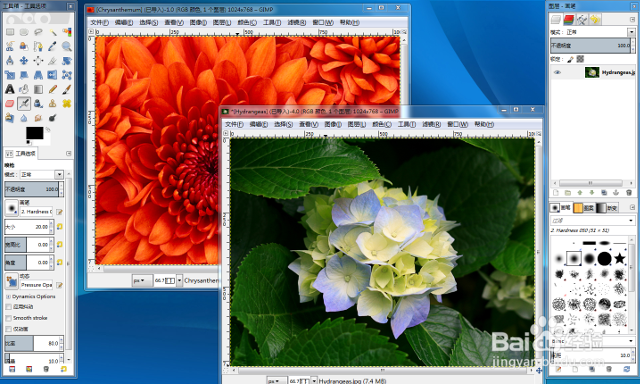
Task: Select the Dodge/Burn tool
Action: [53, 118]
